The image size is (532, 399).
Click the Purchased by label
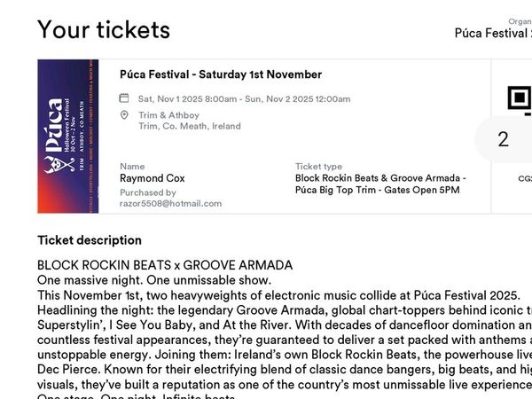pyautogui.click(x=148, y=192)
